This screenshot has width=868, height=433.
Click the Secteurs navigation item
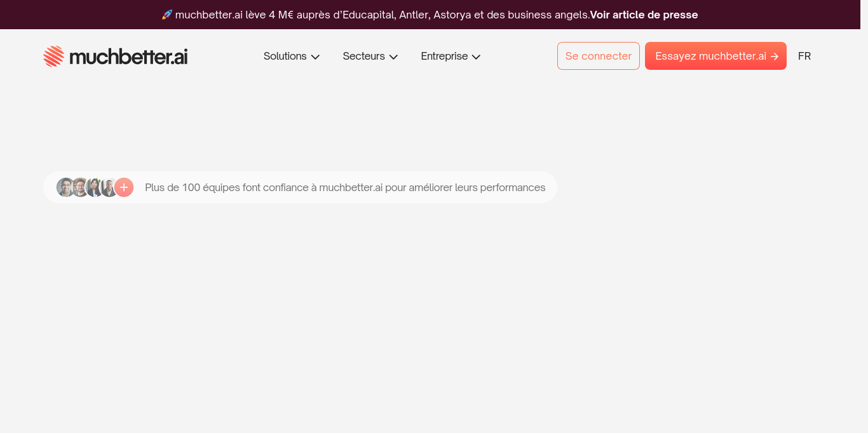pos(363,56)
